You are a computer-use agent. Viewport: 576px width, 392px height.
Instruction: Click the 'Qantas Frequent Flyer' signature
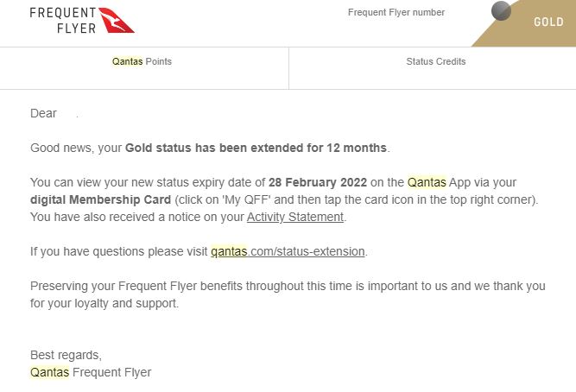pos(91,372)
